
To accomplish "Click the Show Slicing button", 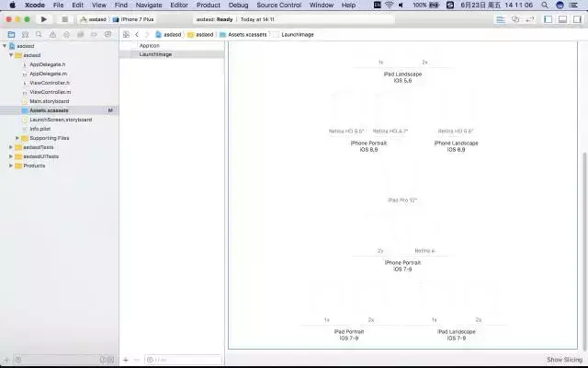I will click(x=564, y=360).
